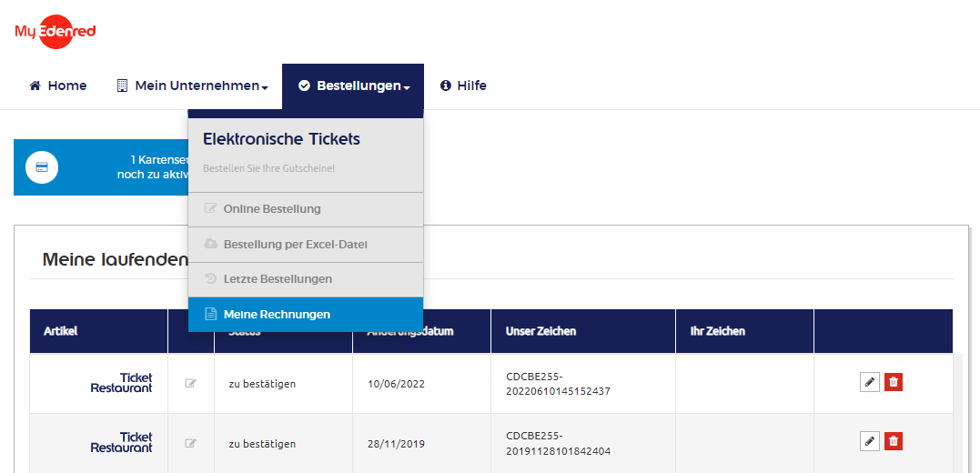Click the Unser Zeichen column header
This screenshot has width=980, height=473.
click(541, 331)
